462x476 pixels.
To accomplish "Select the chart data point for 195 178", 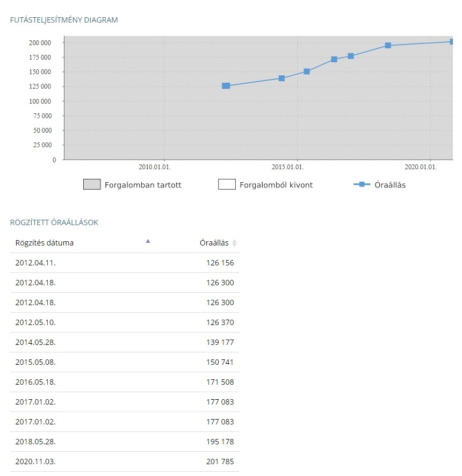I will coord(388,46).
